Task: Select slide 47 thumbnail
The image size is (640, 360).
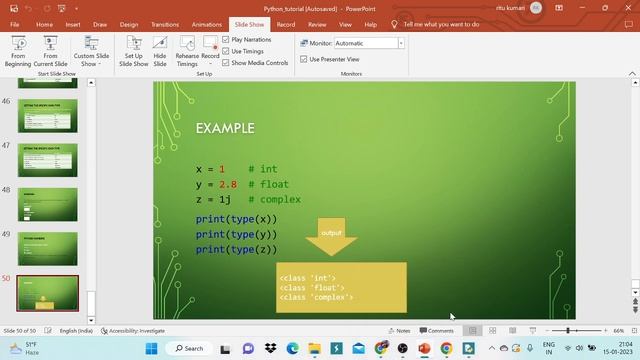Action: click(x=48, y=160)
